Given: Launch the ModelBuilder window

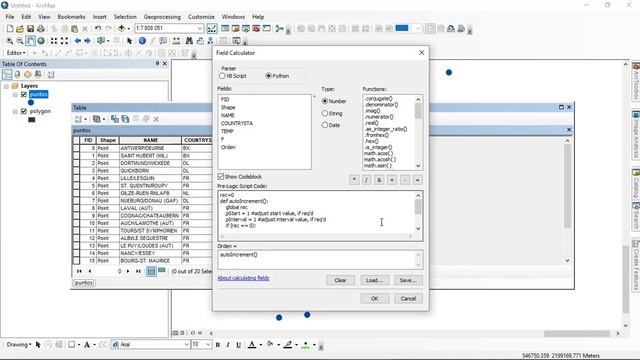Looking at the screenshot, I should 280,29.
